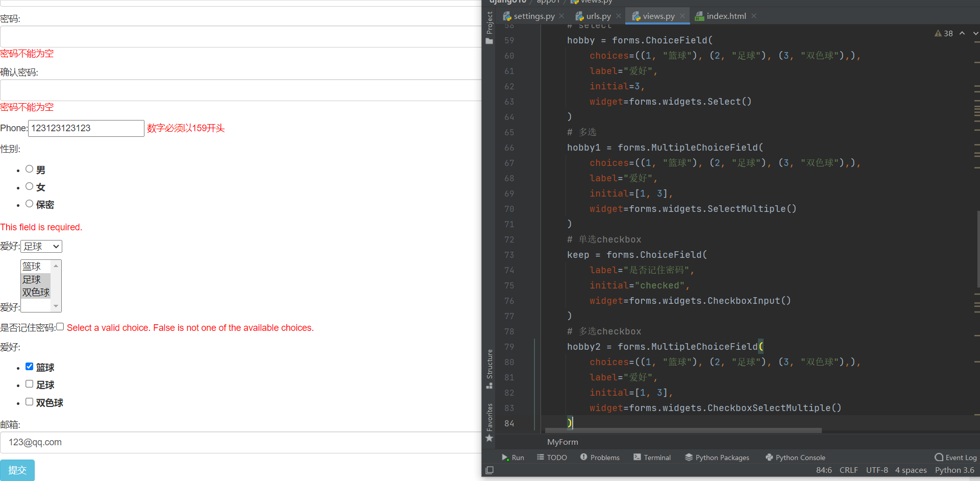Image resolution: width=980 pixels, height=481 pixels.
Task: Go to next highlighted error with down chevron
Action: tap(975, 33)
